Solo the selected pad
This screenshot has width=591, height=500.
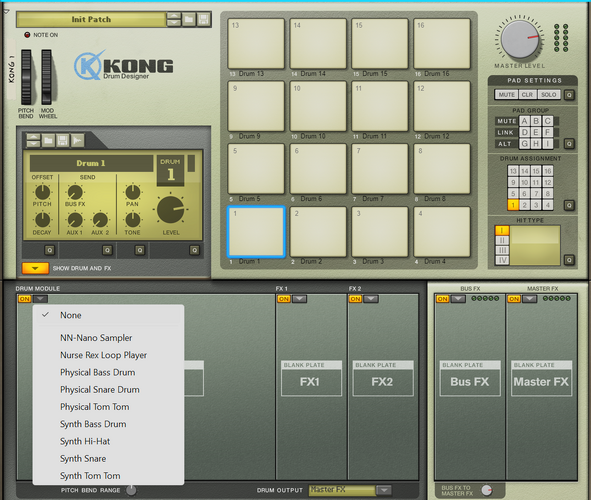548,95
